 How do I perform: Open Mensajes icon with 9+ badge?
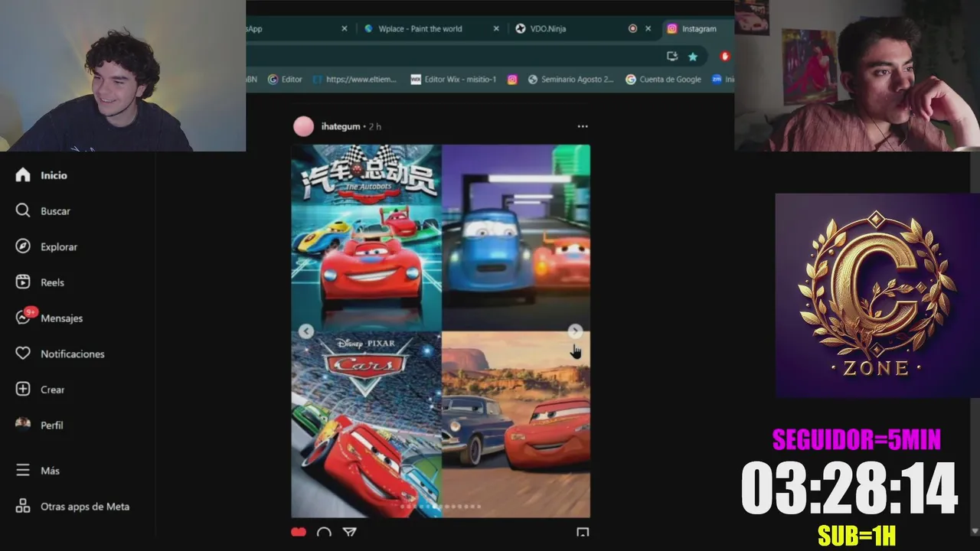coord(24,316)
